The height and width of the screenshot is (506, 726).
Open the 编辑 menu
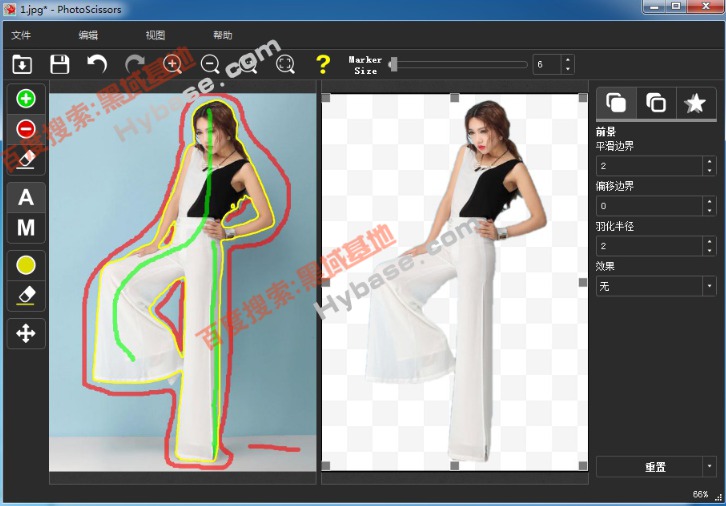point(88,35)
